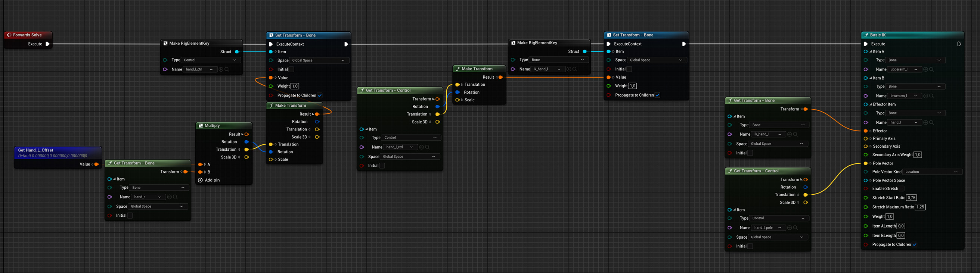Click the use-selected arrow next to upperarm_l
Screen dimensions: 980x273
pyautogui.click(x=926, y=69)
